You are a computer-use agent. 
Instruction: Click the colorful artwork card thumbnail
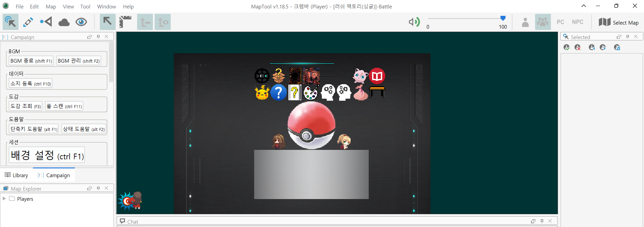click(x=311, y=76)
